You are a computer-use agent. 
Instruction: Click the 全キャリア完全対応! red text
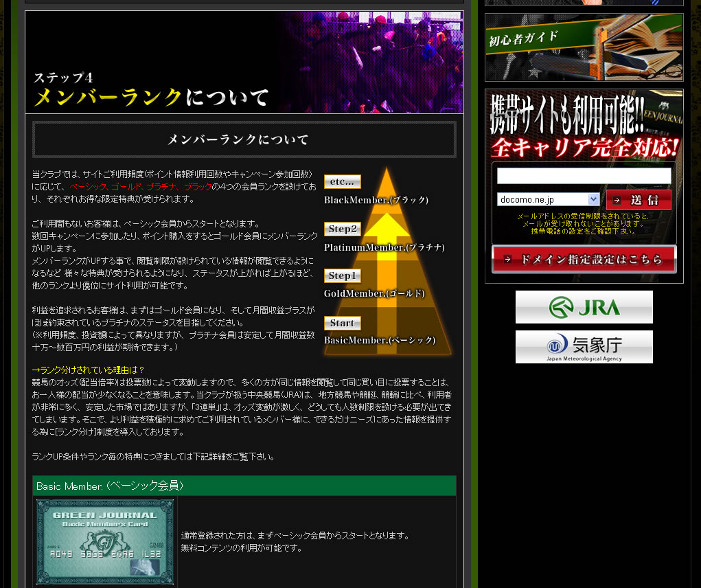[x=585, y=147]
